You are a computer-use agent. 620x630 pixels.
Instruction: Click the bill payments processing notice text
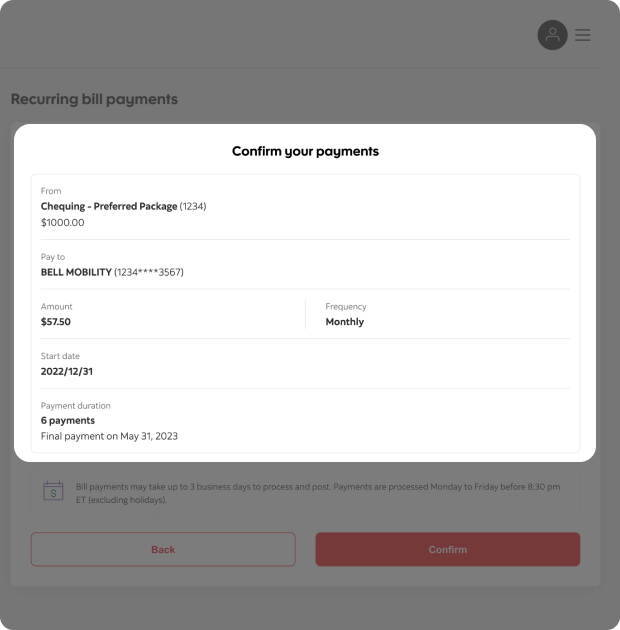click(x=318, y=492)
